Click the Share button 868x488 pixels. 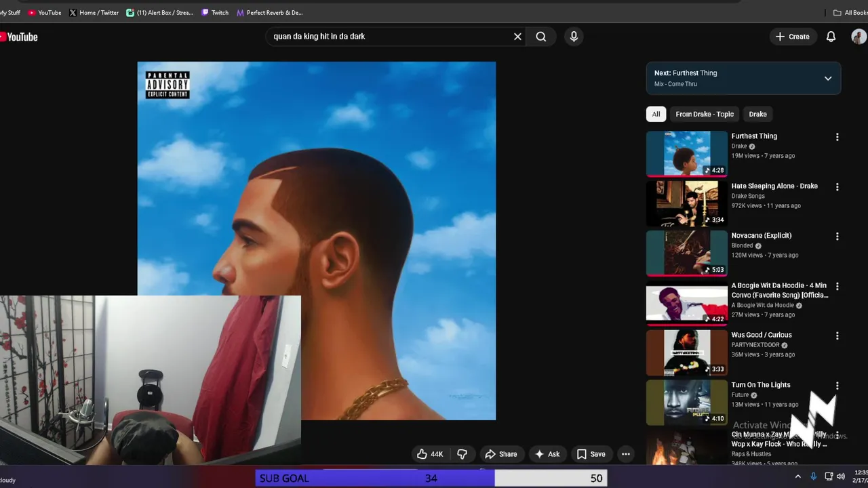(x=500, y=454)
